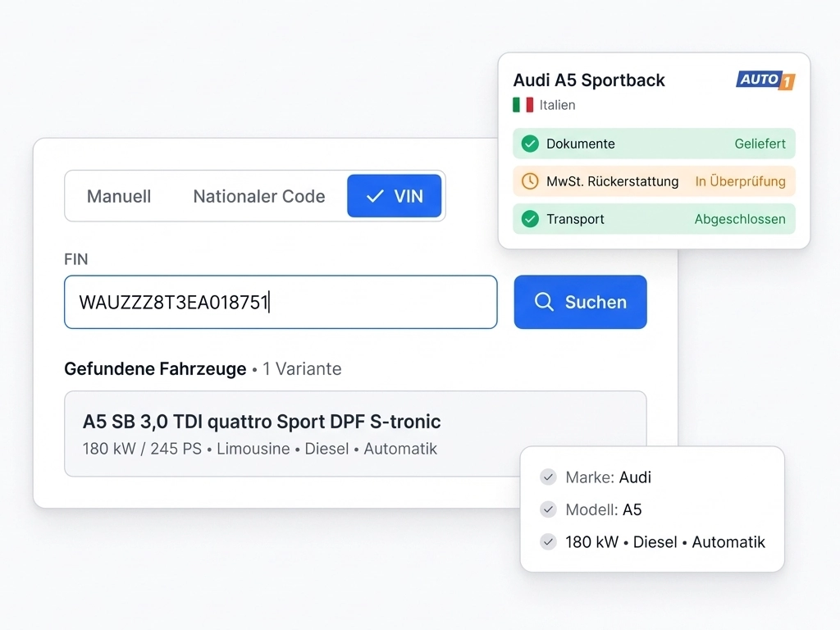Image resolution: width=840 pixels, height=630 pixels.
Task: Click the checkmark icon in VIN tab
Action: click(375, 196)
